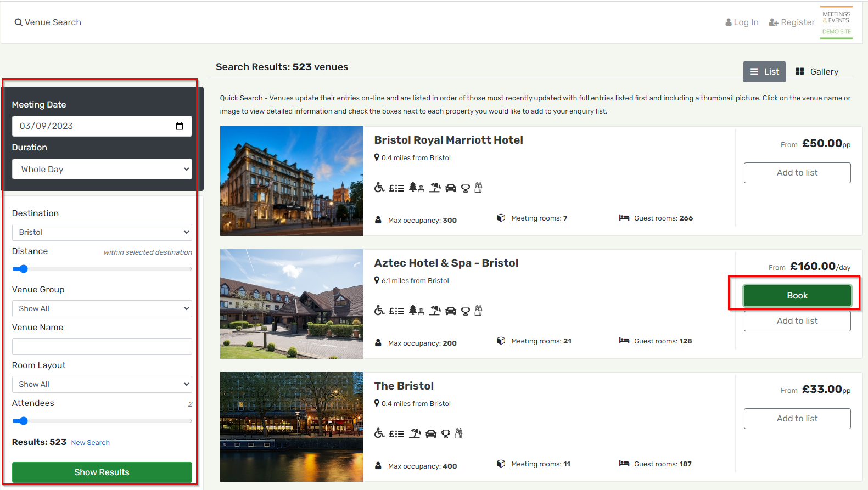
Task: Click the 'Results: 523' sidebar text
Action: tap(39, 442)
